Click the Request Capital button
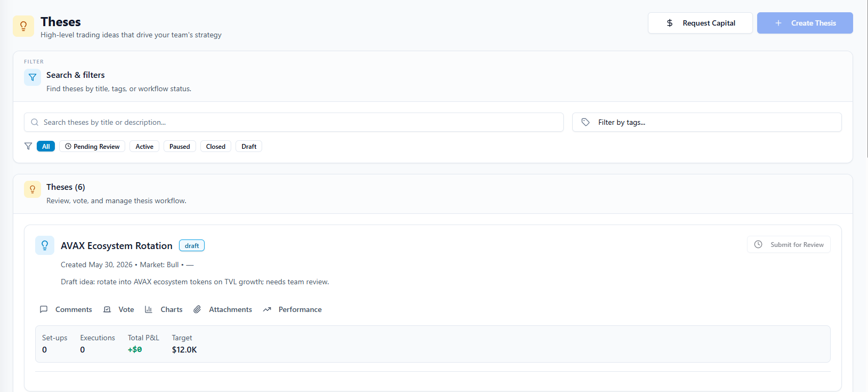Image resolution: width=868 pixels, height=392 pixels. pyautogui.click(x=700, y=23)
